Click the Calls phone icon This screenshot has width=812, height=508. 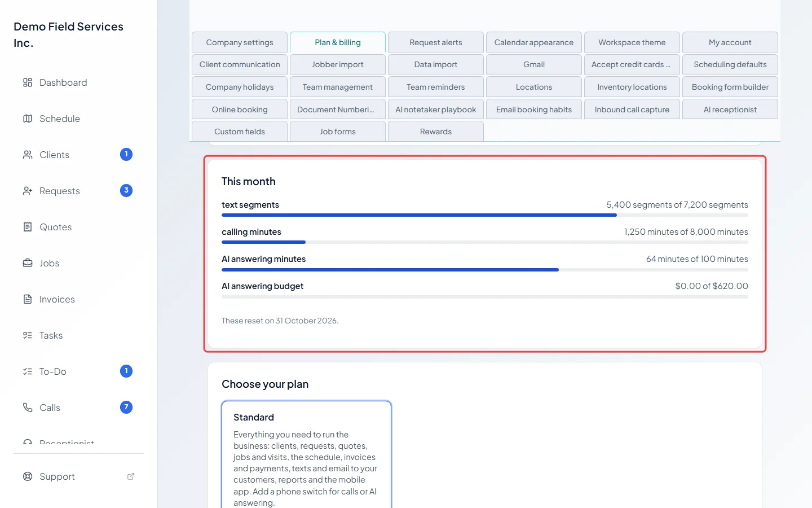28,408
